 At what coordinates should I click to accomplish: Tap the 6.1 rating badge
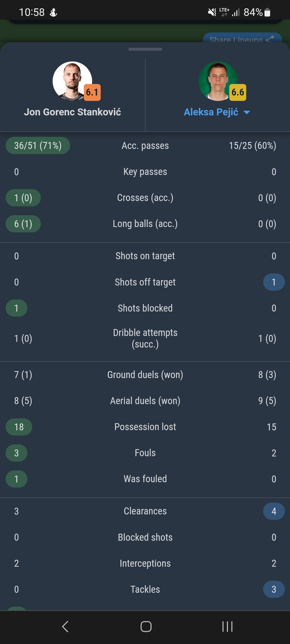click(x=92, y=92)
